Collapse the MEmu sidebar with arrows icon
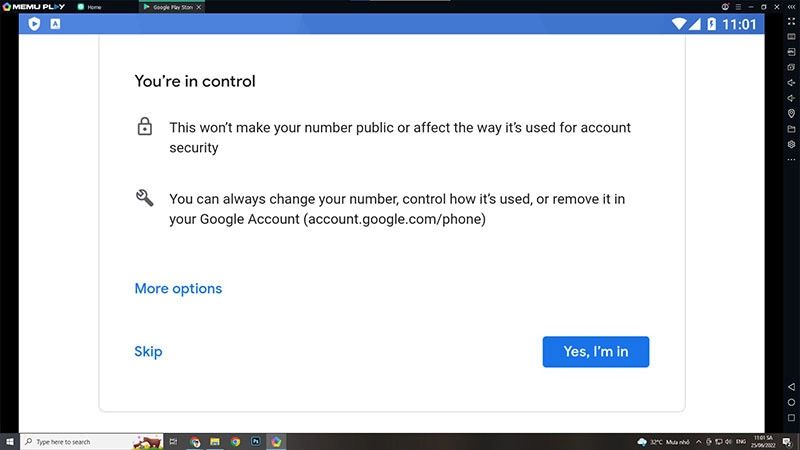The height and width of the screenshot is (450, 800). [791, 7]
